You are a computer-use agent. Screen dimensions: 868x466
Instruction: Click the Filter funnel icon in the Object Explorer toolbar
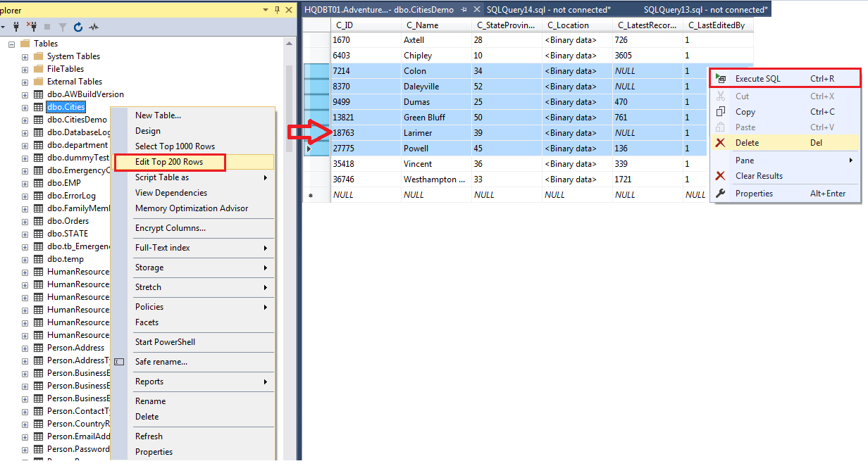click(x=63, y=27)
